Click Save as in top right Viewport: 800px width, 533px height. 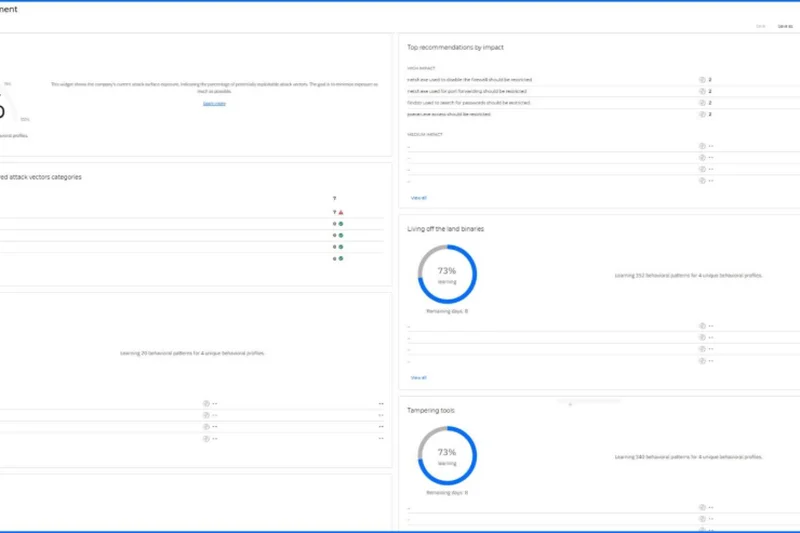click(785, 26)
